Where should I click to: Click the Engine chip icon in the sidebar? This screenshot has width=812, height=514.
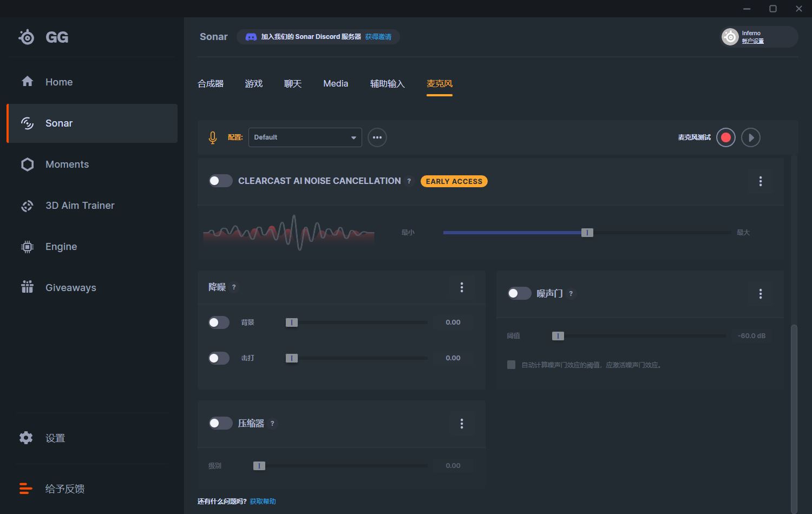click(27, 247)
